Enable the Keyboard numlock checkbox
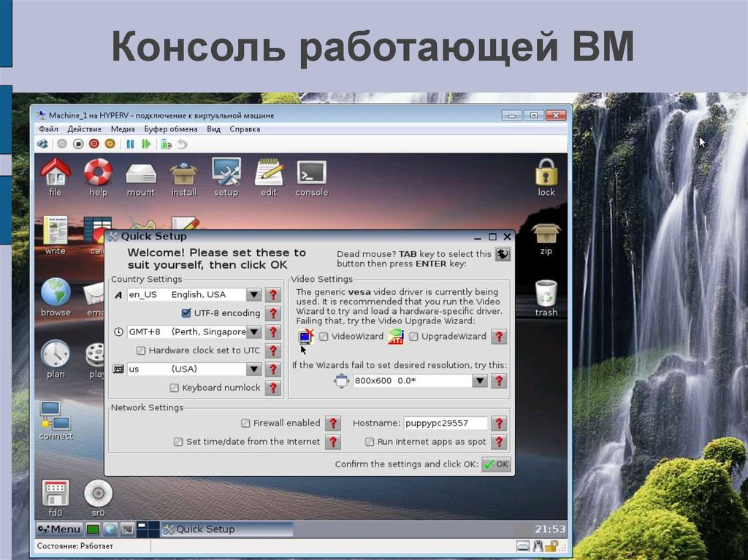Image resolution: width=748 pixels, height=560 pixels. 174,388
